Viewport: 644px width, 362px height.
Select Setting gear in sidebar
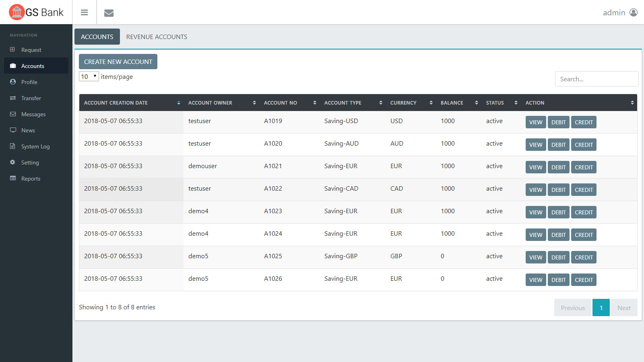point(30,162)
